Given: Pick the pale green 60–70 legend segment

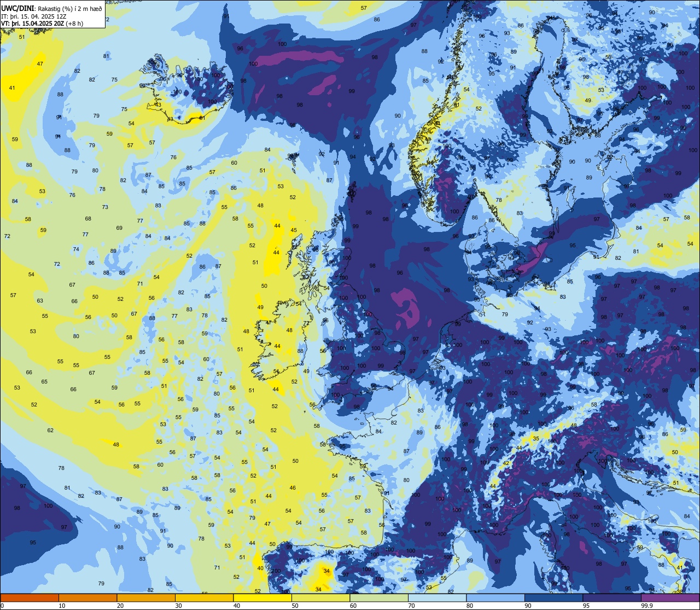Looking at the screenshot, I should (379, 597).
